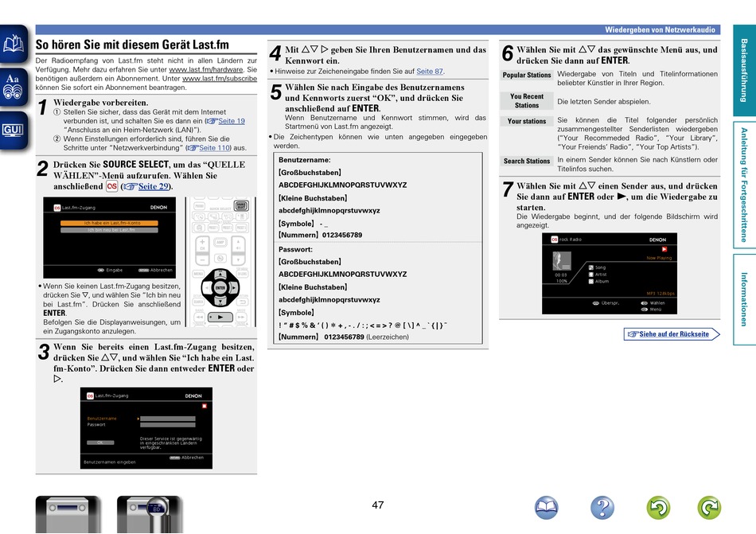Click the username and password login screenshot

point(146,428)
